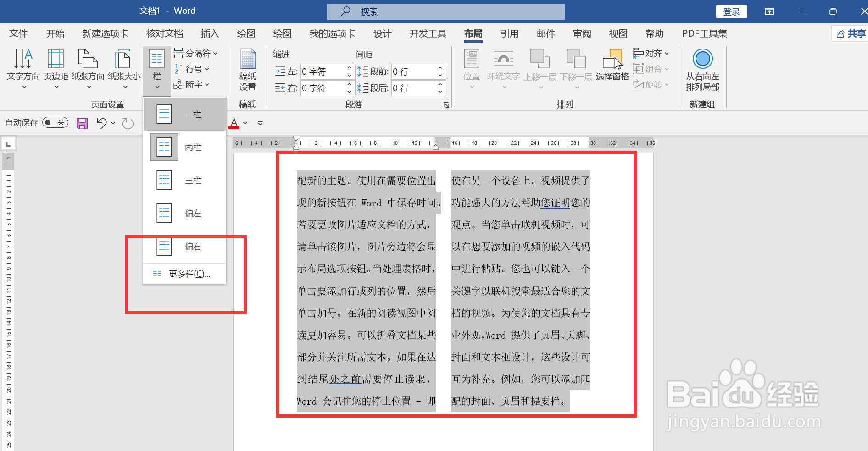Image resolution: width=868 pixels, height=451 pixels.
Task: Select the Two columns (两栏) option
Action: [184, 147]
